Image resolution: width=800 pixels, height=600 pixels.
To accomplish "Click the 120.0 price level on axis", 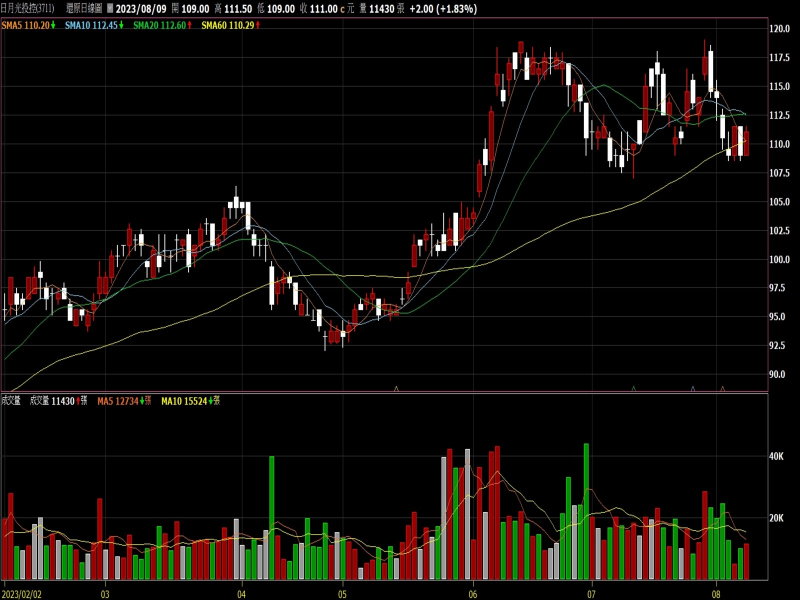I will click(x=780, y=29).
